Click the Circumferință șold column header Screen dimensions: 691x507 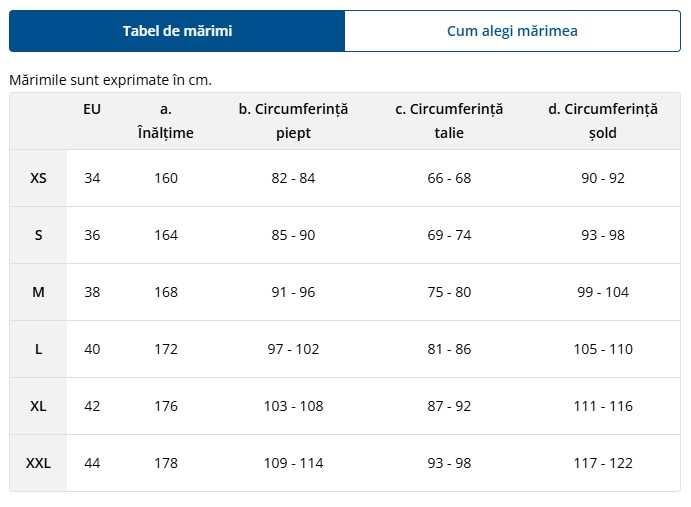click(603, 121)
